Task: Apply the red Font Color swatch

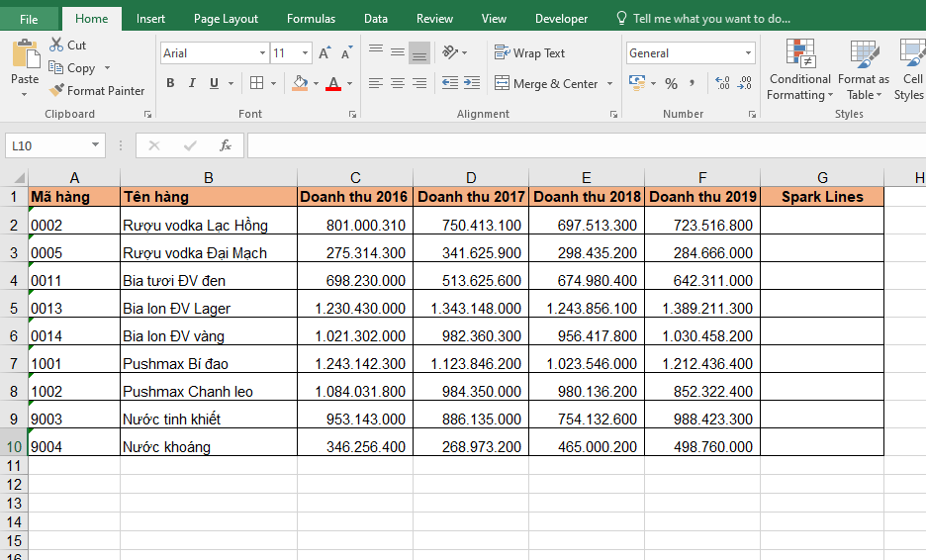Action: tap(333, 84)
